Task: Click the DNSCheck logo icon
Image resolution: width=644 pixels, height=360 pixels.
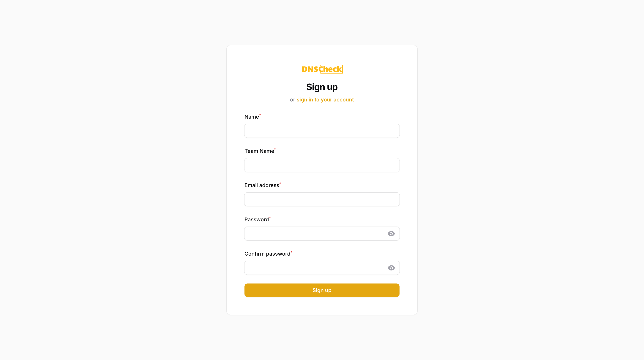Action: pyautogui.click(x=322, y=69)
